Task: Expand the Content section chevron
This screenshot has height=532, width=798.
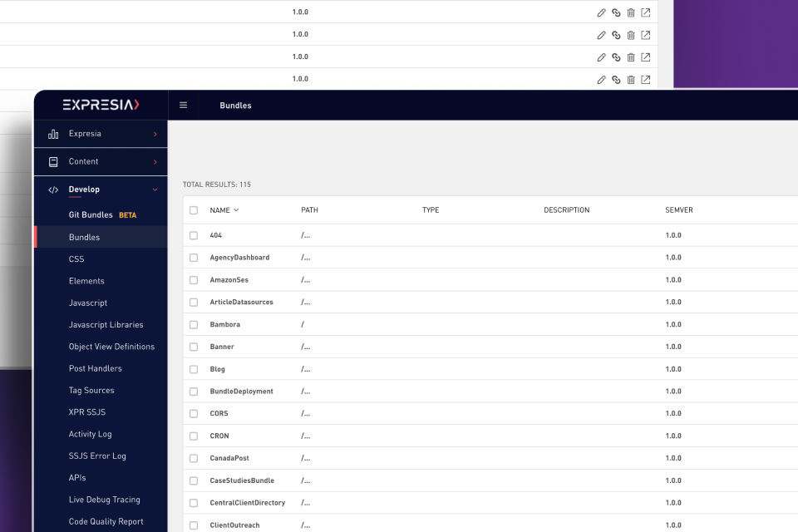Action: coord(155,162)
